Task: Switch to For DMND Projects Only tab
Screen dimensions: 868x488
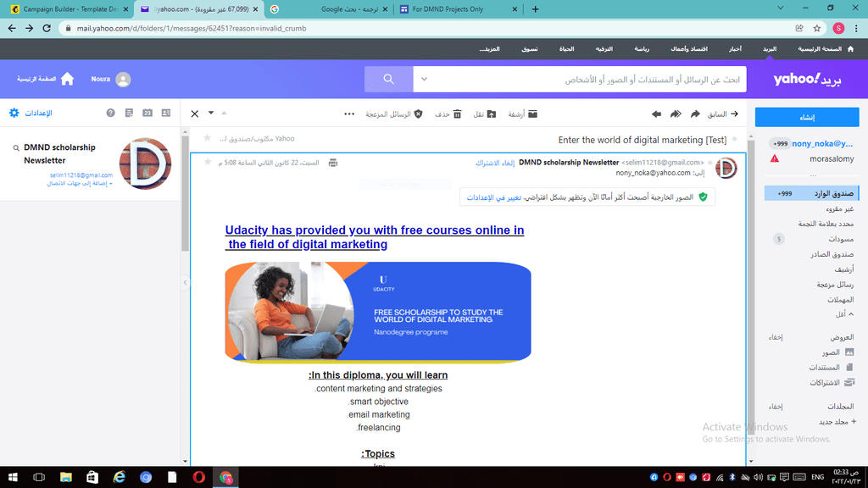Action: 459,9
